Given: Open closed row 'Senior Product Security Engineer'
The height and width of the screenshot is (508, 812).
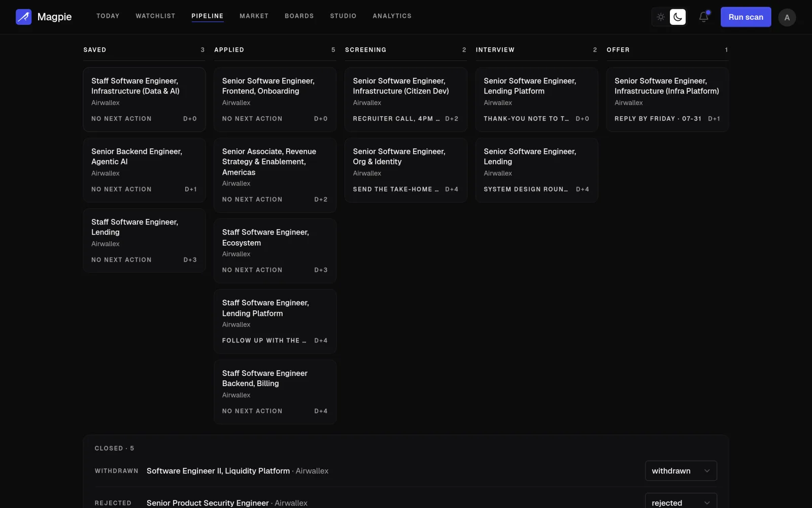Looking at the screenshot, I should pyautogui.click(x=208, y=503).
